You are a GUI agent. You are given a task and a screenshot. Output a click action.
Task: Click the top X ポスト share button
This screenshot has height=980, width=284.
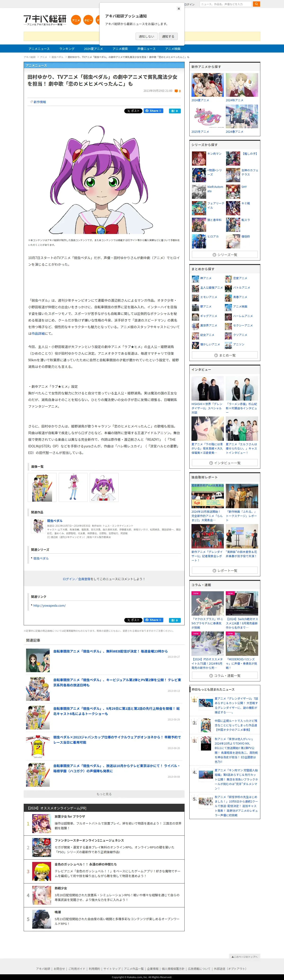point(133,111)
